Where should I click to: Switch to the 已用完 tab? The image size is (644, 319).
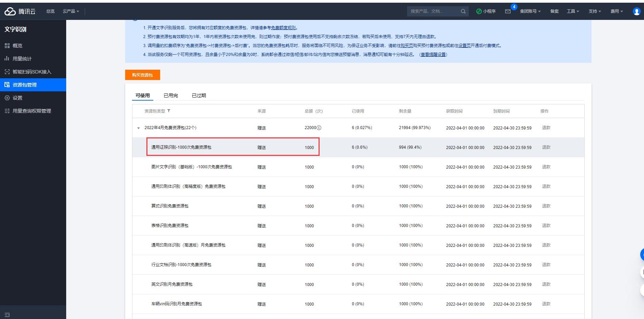click(x=171, y=95)
